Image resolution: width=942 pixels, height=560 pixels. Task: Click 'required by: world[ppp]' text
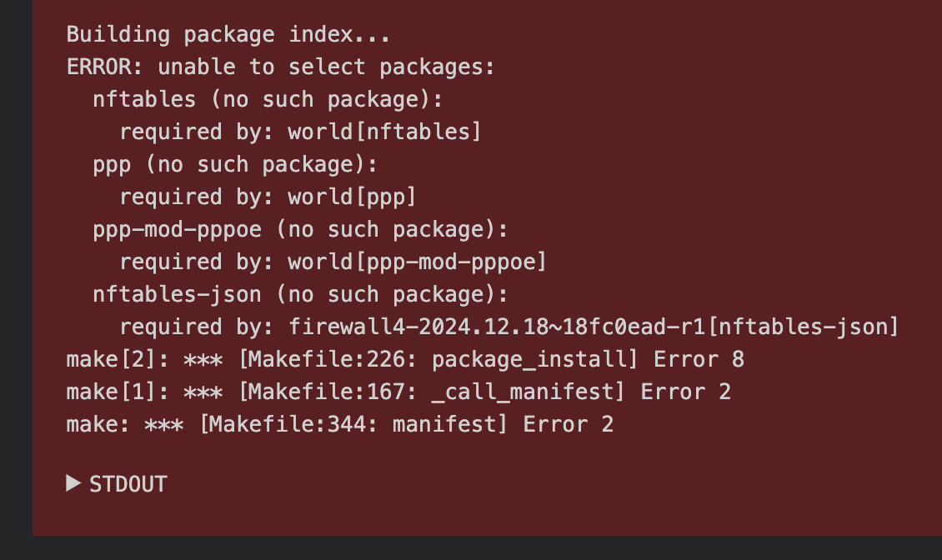point(268,197)
